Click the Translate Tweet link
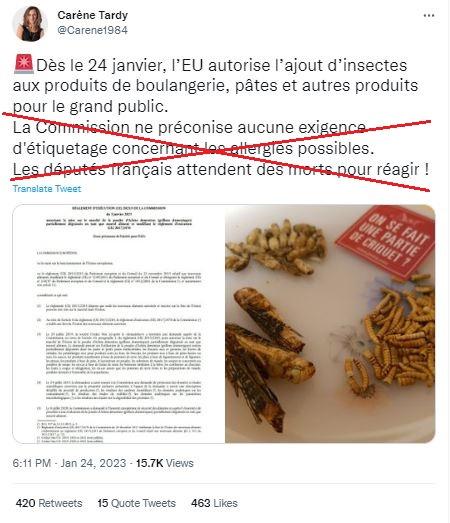The width and height of the screenshot is (450, 523). [x=47, y=189]
